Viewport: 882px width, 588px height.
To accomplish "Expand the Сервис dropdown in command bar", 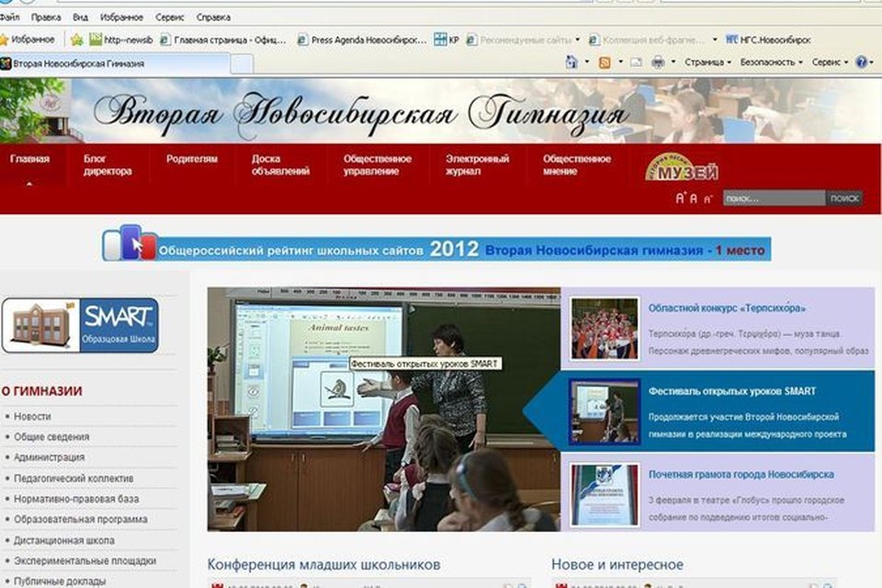I will (830, 62).
